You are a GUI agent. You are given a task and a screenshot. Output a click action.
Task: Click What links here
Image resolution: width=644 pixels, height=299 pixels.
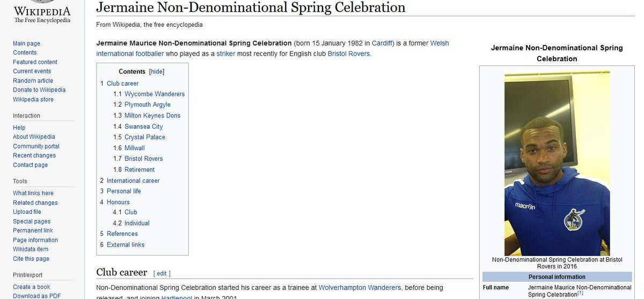pyautogui.click(x=33, y=193)
